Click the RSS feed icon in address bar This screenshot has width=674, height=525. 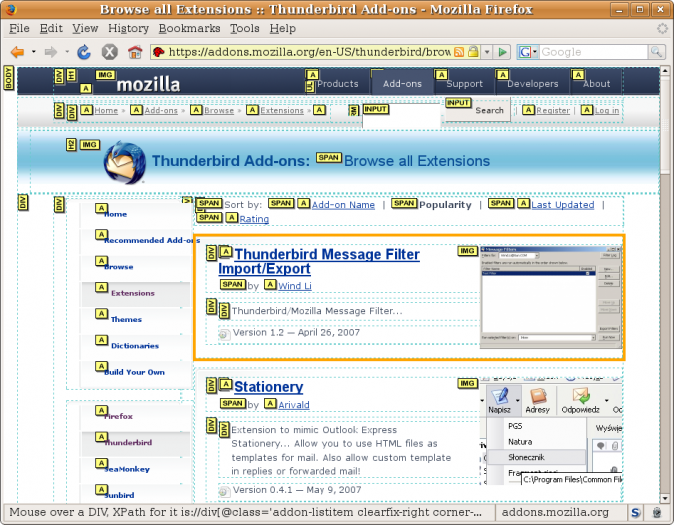tap(459, 52)
